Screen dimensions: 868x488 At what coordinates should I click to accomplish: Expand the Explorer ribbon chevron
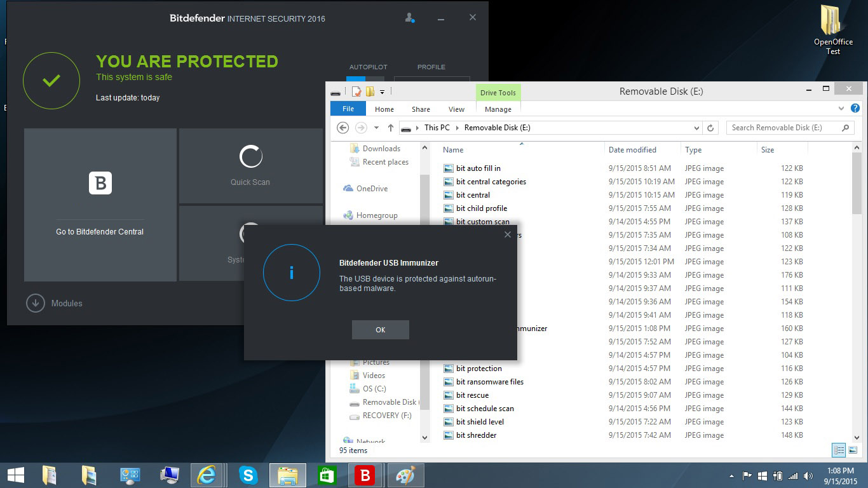coord(841,109)
